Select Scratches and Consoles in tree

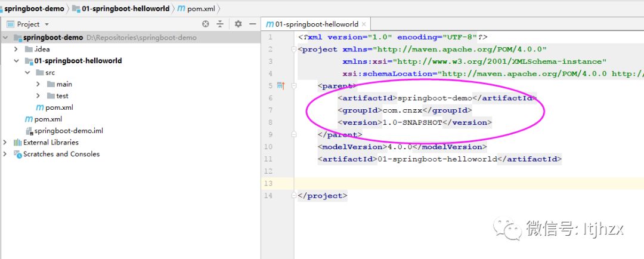tap(61, 154)
